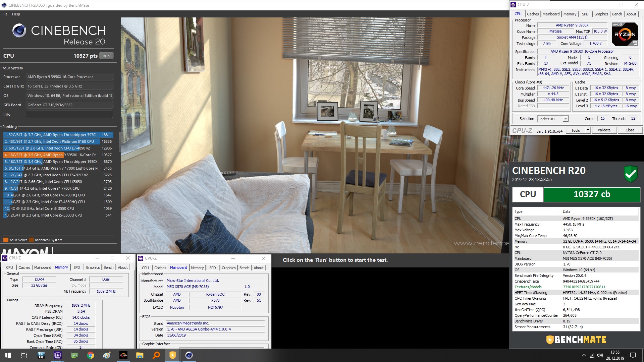
Task: Click the green BenchMate validation shield
Action: (631, 174)
